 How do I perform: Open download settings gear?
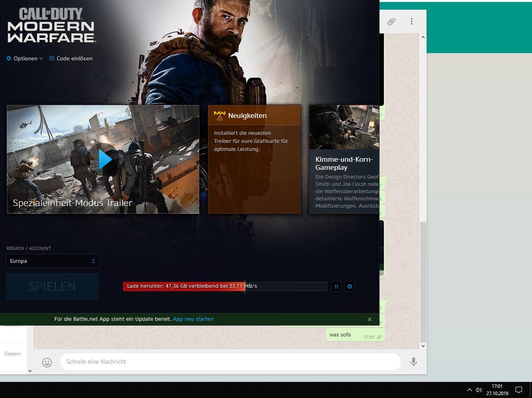(350, 287)
